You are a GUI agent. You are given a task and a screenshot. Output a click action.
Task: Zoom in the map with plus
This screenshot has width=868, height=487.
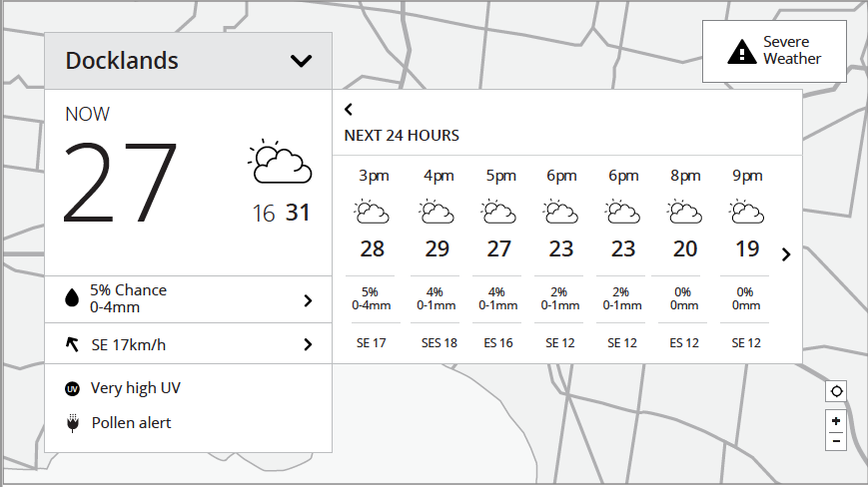pyautogui.click(x=836, y=421)
